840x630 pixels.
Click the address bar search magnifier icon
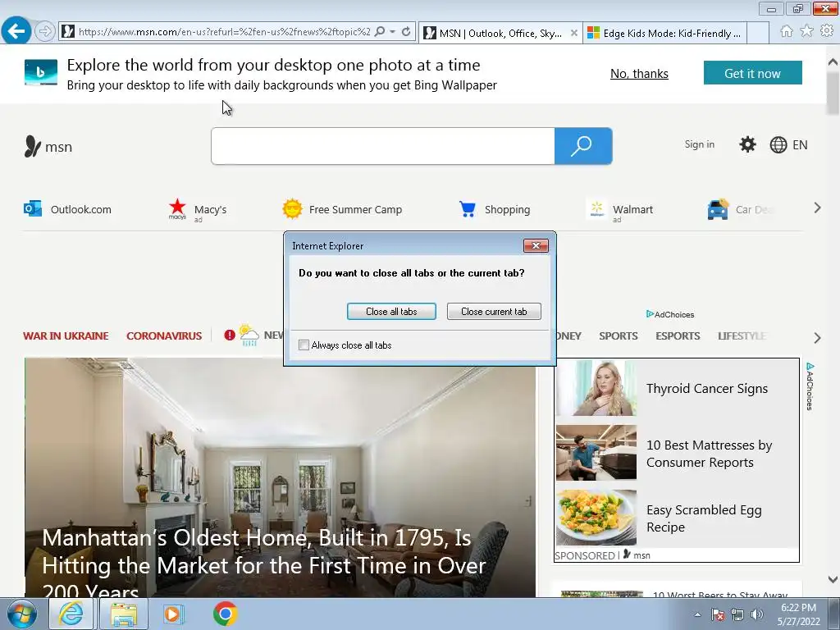380,32
